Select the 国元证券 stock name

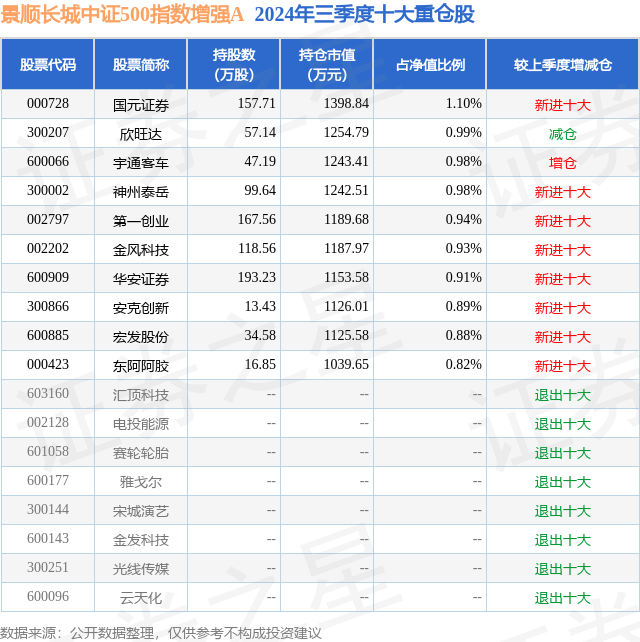[141, 105]
